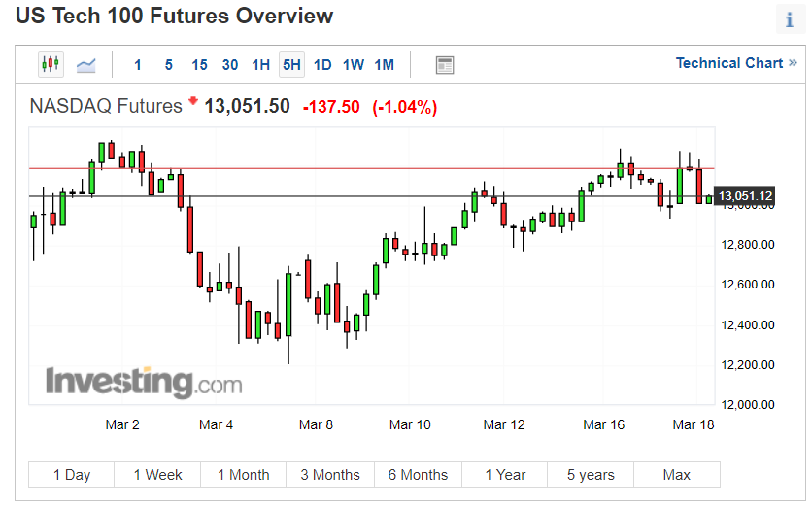
Task: Show the 3 Months range
Action: [330, 474]
